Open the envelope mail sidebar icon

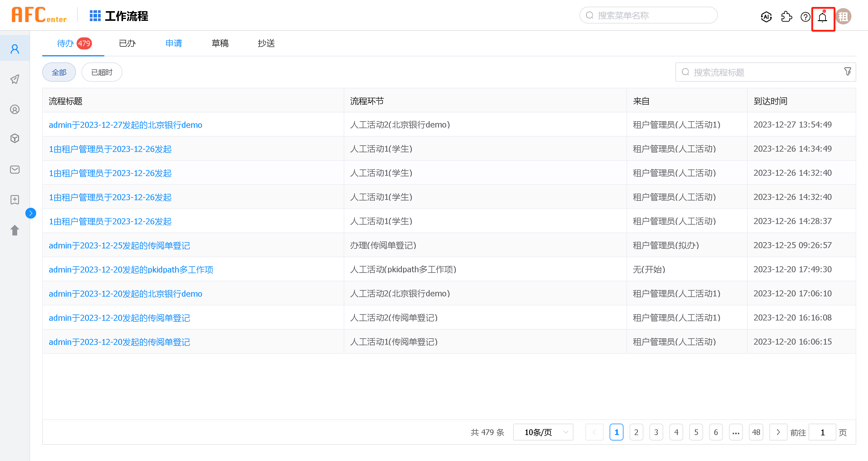(x=15, y=169)
